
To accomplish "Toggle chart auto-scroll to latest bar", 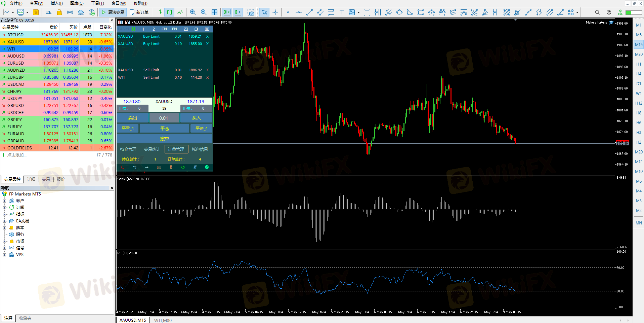I will click(x=227, y=12).
